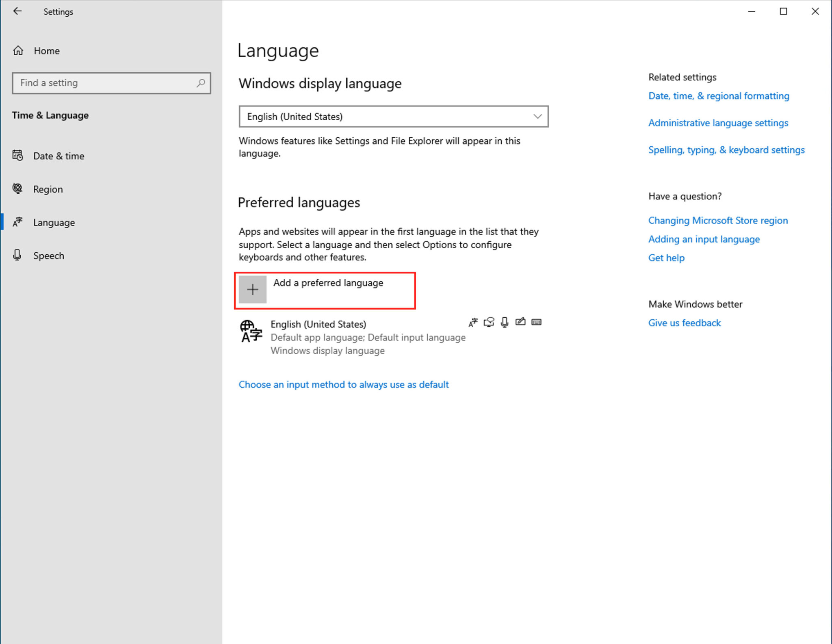
Task: Click the speech recognition microphone icon on English row
Action: coord(504,322)
